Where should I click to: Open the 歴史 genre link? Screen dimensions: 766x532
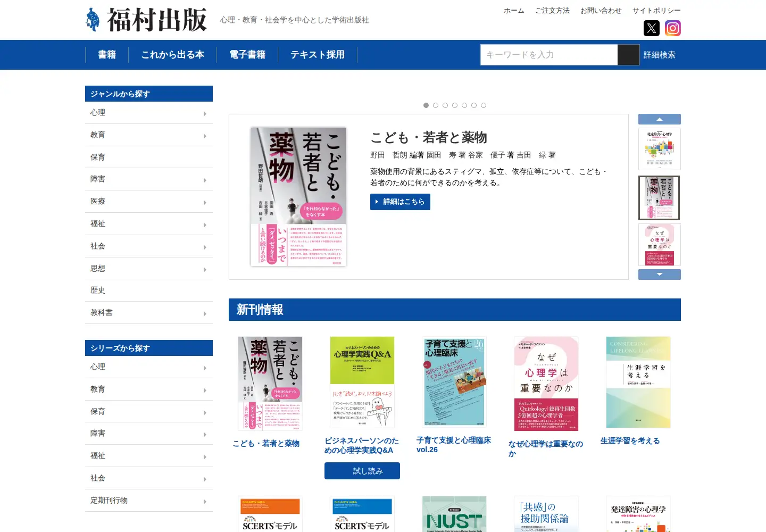(149, 290)
